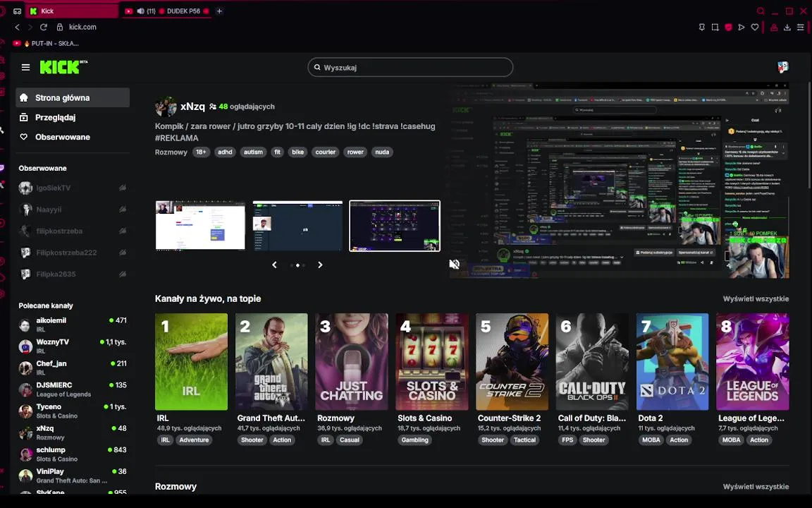
Task: Go to next featured stream with right arrow
Action: tap(320, 265)
